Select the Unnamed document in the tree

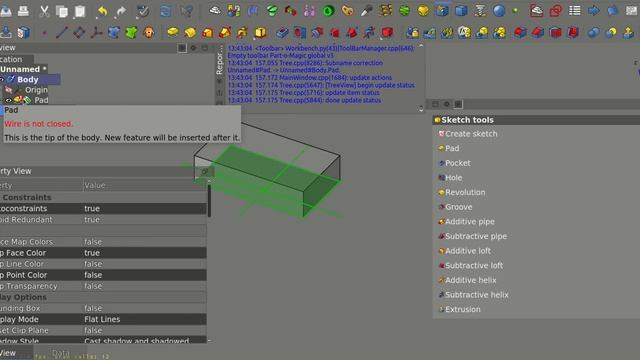(23, 69)
